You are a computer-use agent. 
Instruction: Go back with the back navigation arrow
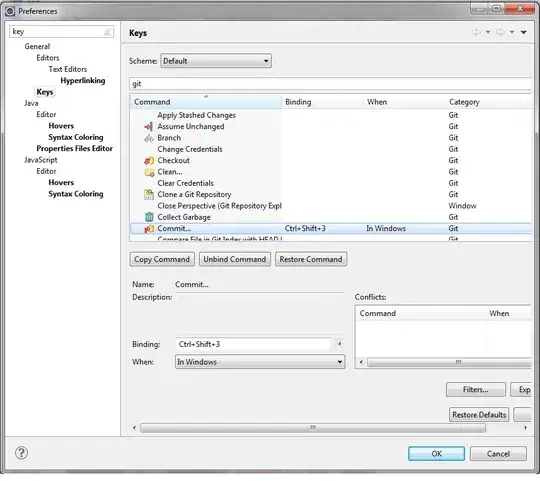pos(477,32)
